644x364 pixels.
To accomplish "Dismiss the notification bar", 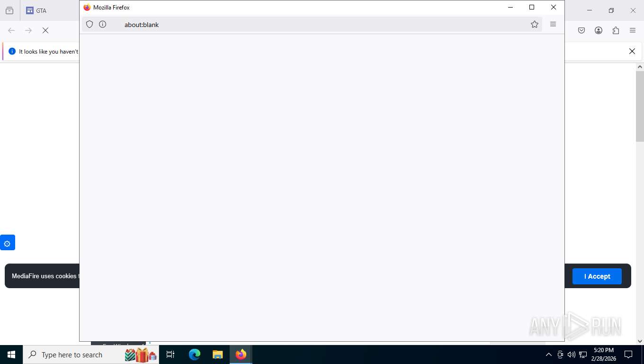I will (x=632, y=51).
